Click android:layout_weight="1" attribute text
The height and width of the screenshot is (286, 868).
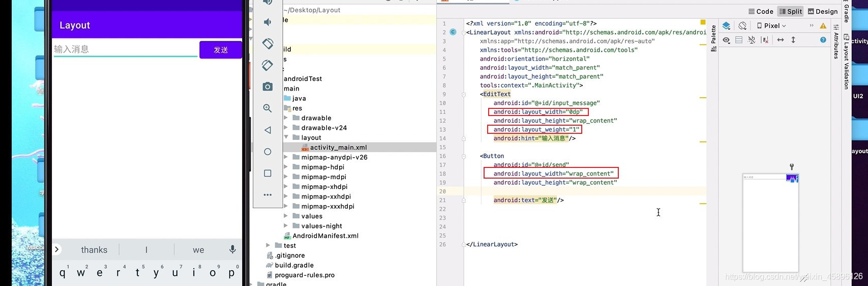coord(536,129)
